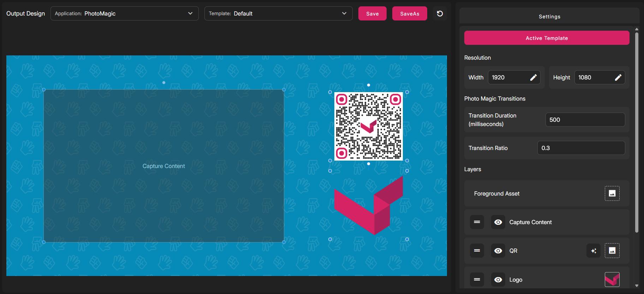Click the Logo layer thumbnail image
The image size is (644, 294).
coord(612,280)
